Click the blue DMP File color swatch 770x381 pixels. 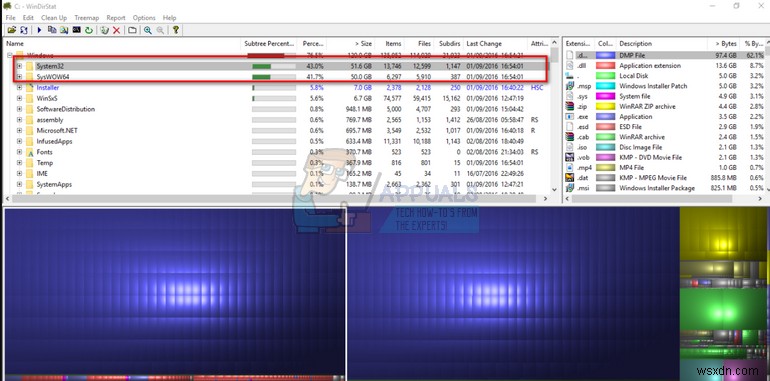[x=605, y=55]
